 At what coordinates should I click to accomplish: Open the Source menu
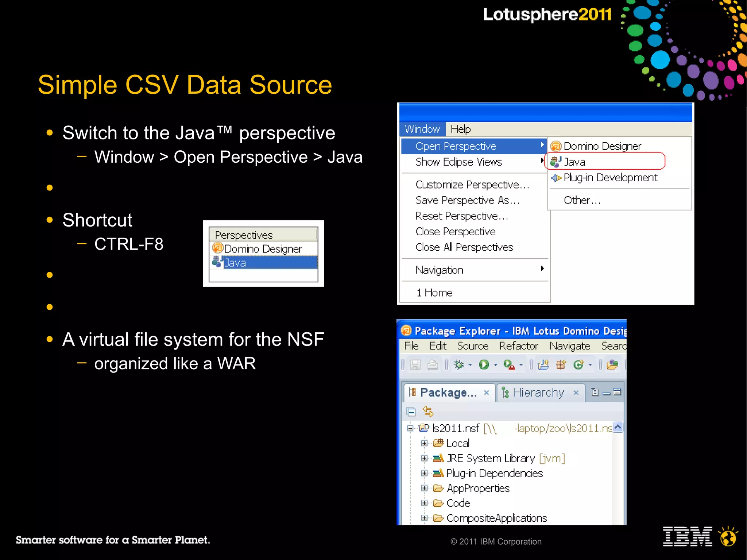pos(473,346)
